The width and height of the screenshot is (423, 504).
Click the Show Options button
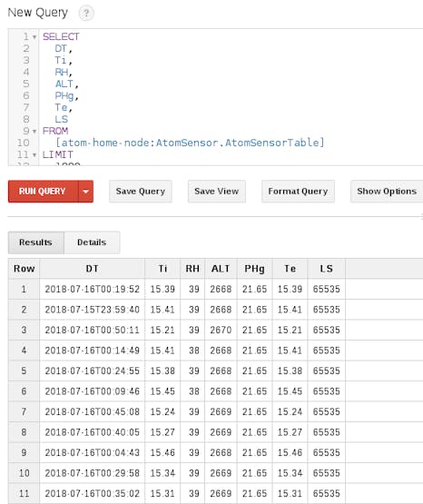click(x=387, y=192)
